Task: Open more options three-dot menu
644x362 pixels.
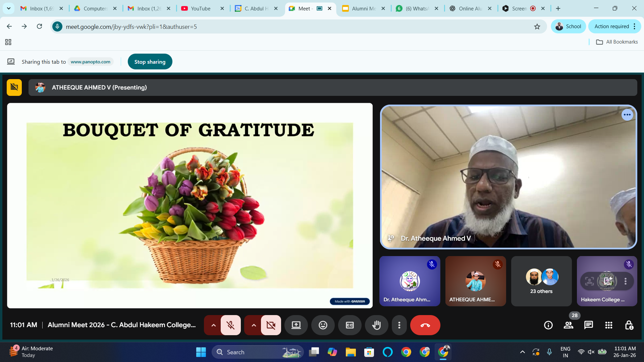Action: coord(399,325)
